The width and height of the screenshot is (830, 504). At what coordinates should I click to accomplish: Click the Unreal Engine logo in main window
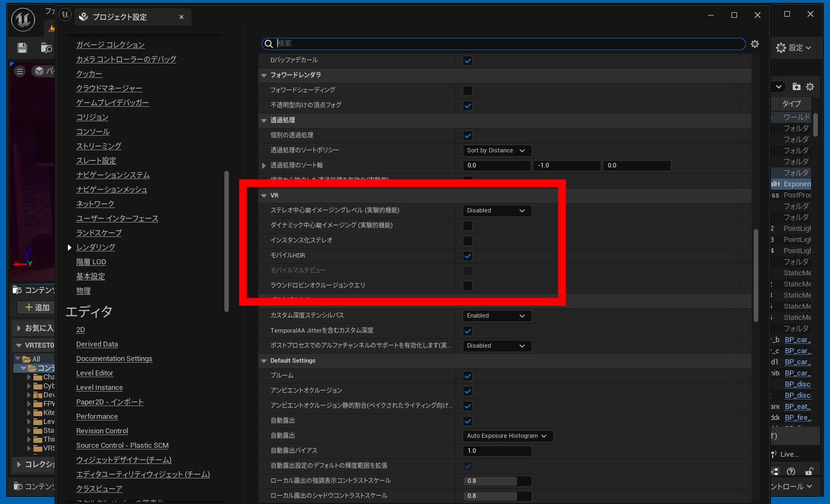coord(23,20)
